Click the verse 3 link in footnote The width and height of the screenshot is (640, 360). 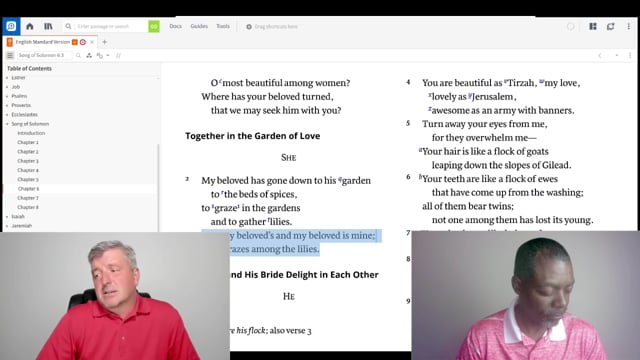[x=309, y=331]
